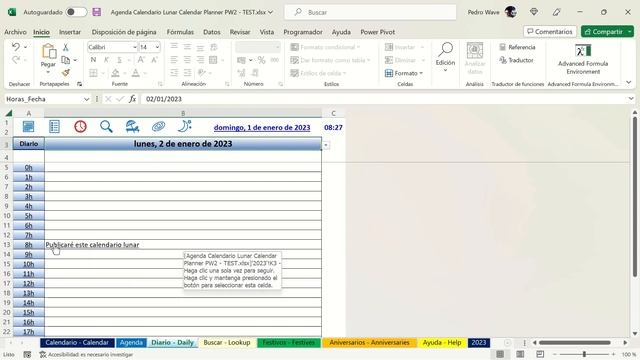
Task: Switch to Normal view in the status bar
Action: [500, 354]
